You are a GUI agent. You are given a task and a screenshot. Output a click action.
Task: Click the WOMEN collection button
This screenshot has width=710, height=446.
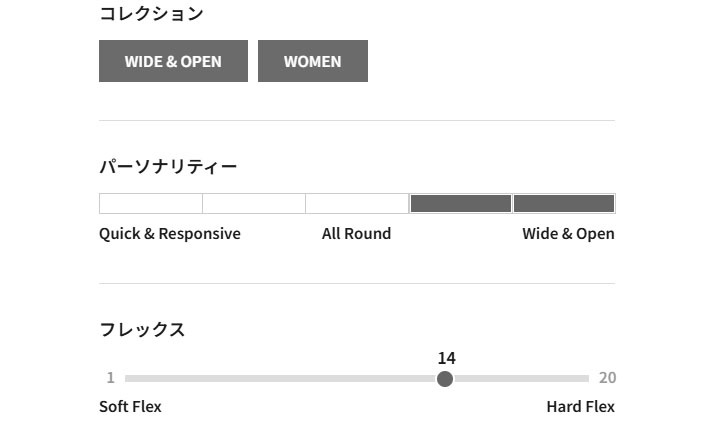click(312, 61)
